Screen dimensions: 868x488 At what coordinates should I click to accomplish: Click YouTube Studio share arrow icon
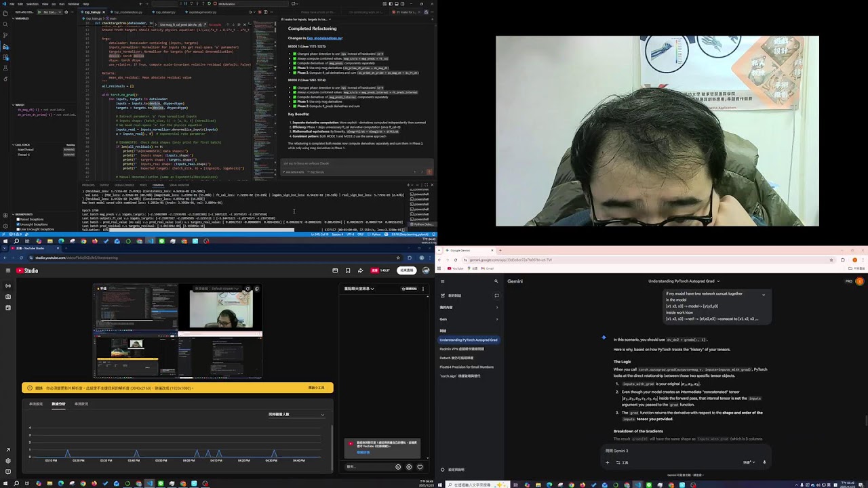(360, 270)
